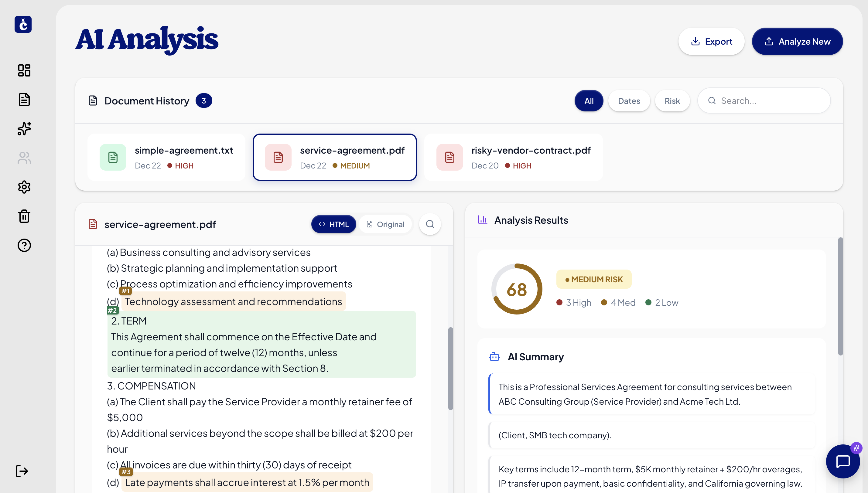Click the Analyze New button
868x493 pixels.
[x=797, y=41]
